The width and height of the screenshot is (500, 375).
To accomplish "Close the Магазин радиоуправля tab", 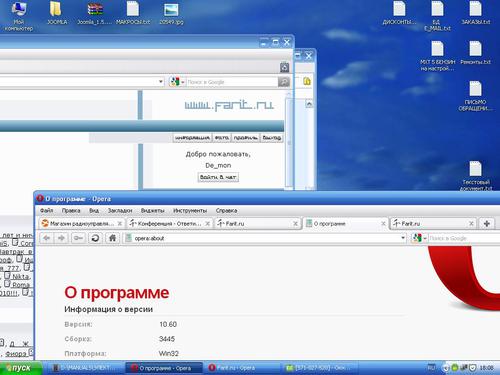I will click(119, 224).
